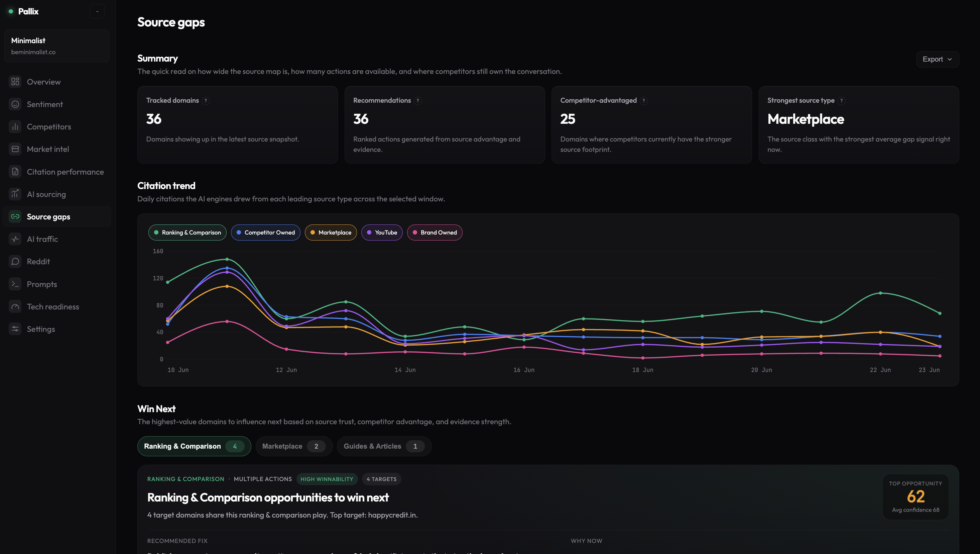Click the Sentiment smiley icon
980x554 pixels.
15,104
